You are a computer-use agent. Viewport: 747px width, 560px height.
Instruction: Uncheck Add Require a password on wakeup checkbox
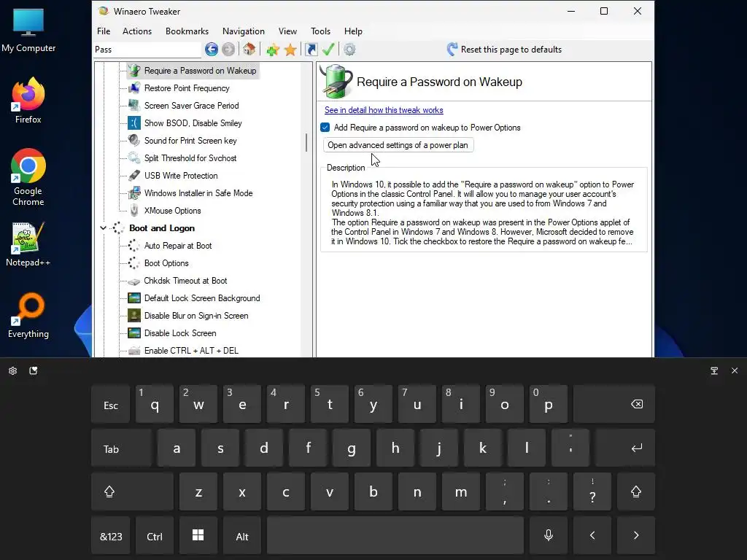pyautogui.click(x=325, y=127)
